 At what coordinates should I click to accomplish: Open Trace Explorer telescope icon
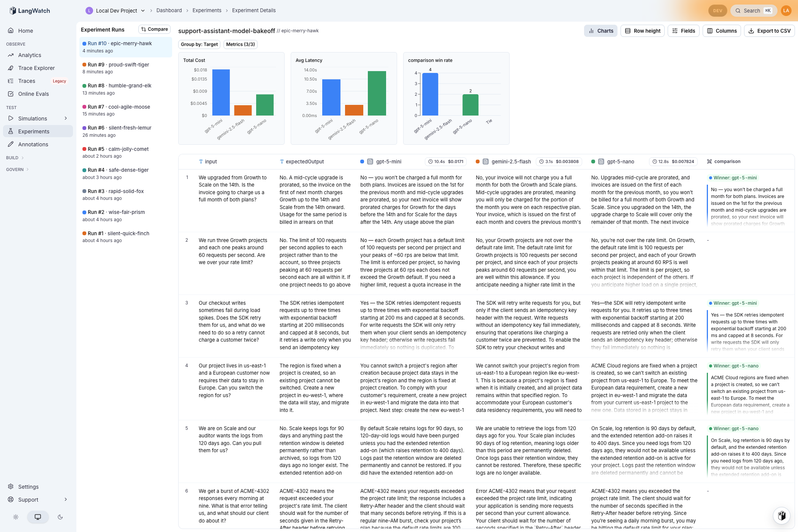pos(11,68)
